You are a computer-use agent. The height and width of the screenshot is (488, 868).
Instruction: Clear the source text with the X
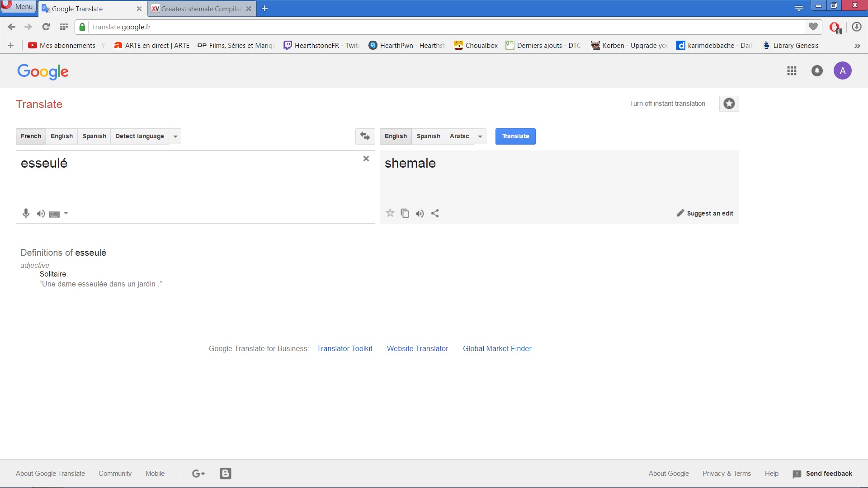pyautogui.click(x=366, y=158)
